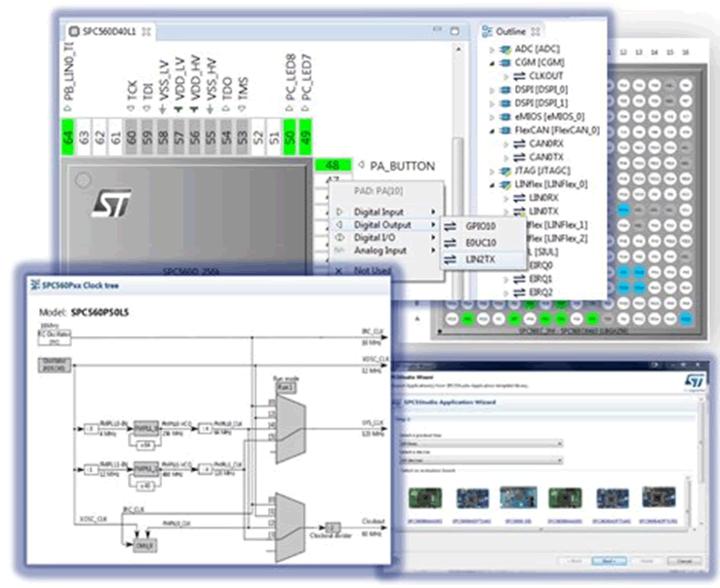This screenshot has width=720, height=588.
Task: Collapse the LINFlex [LINFlex_0] node
Action: tap(492, 185)
